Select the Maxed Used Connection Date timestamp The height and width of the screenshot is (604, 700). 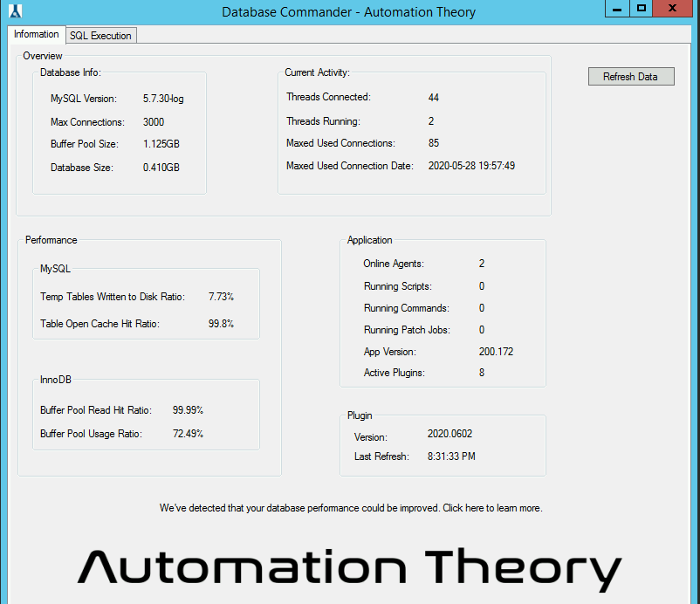coord(471,166)
